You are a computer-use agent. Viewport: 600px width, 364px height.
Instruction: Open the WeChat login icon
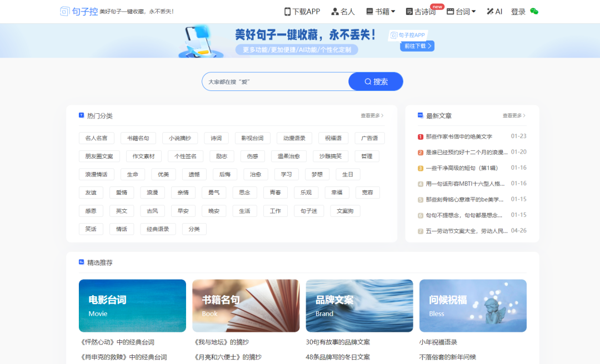(534, 12)
